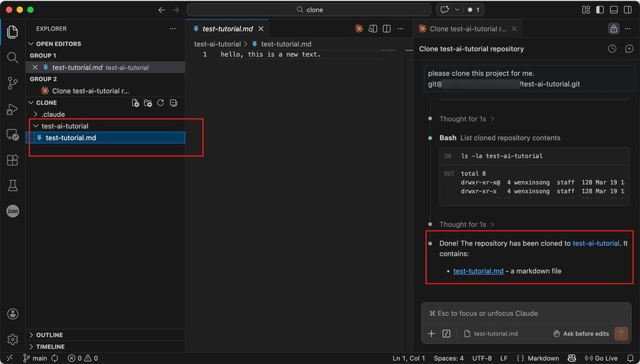Open test-ai-tutorial link in Claude reply
Image resolution: width=640 pixels, height=364 pixels.
[x=596, y=243]
